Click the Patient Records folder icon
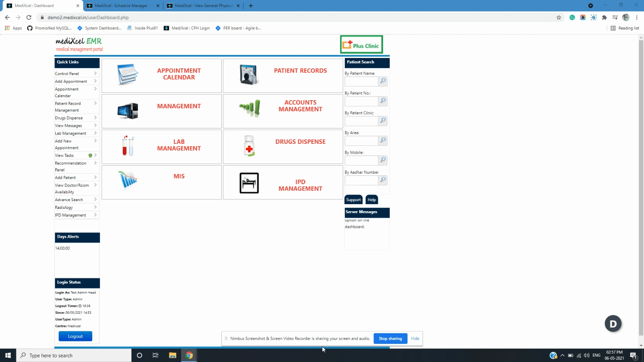The width and height of the screenshot is (644, 362). point(248,74)
